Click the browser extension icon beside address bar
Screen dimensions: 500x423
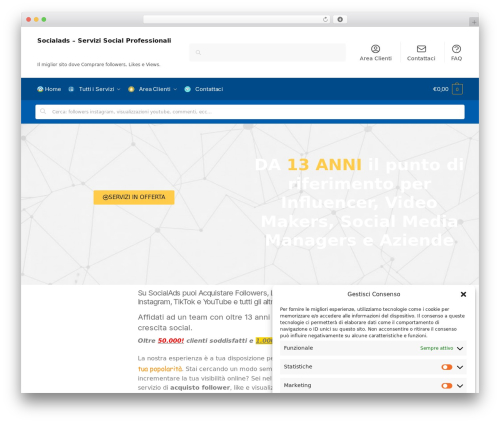(340, 19)
